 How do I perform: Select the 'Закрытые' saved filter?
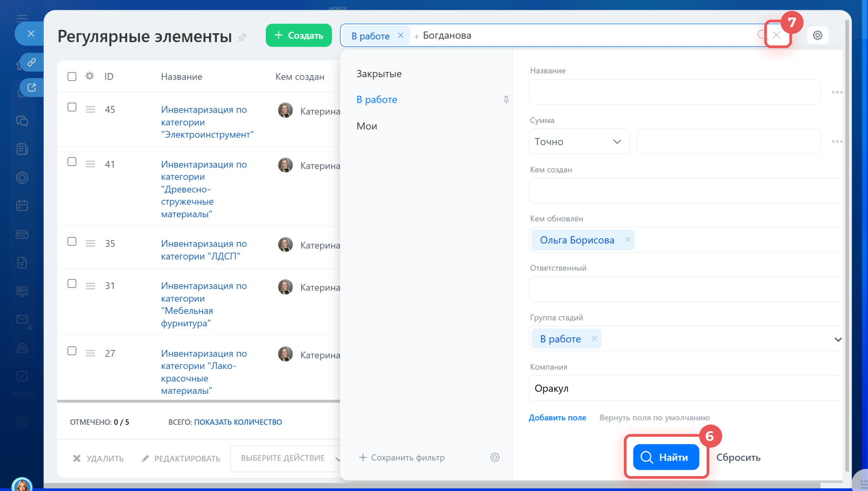click(x=379, y=74)
